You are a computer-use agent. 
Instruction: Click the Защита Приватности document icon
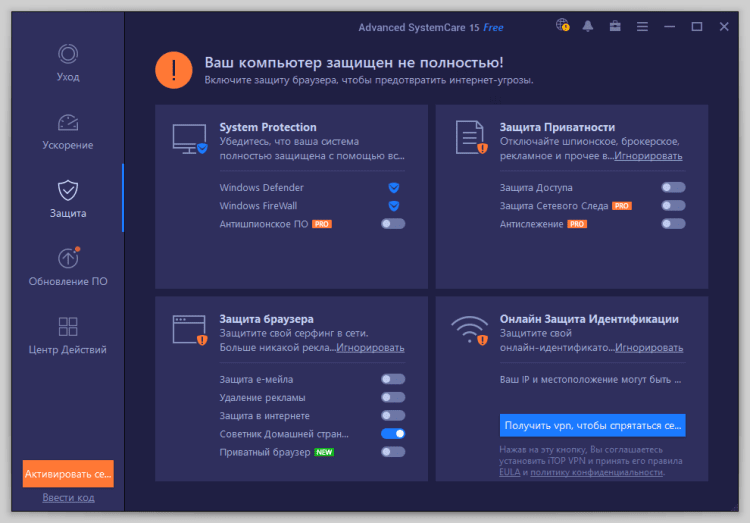coord(471,137)
